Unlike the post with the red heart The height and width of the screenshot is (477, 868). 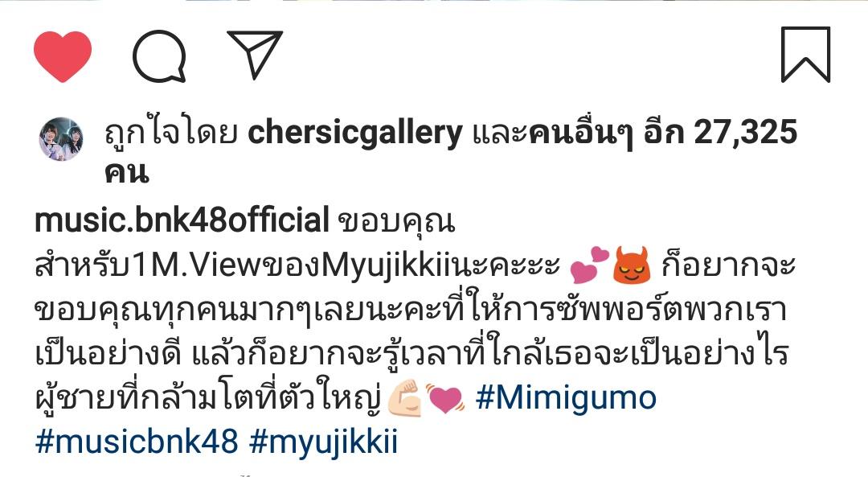coord(63,56)
